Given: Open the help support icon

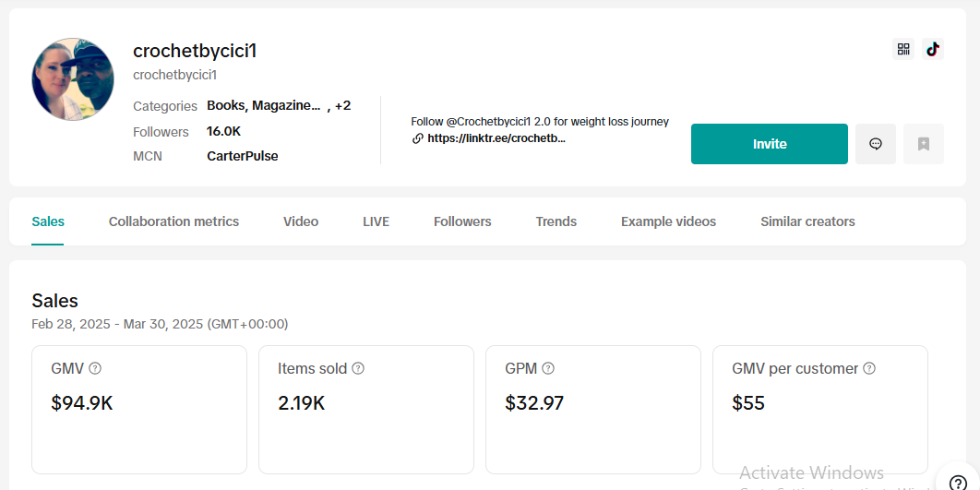Looking at the screenshot, I should pyautogui.click(x=958, y=482).
